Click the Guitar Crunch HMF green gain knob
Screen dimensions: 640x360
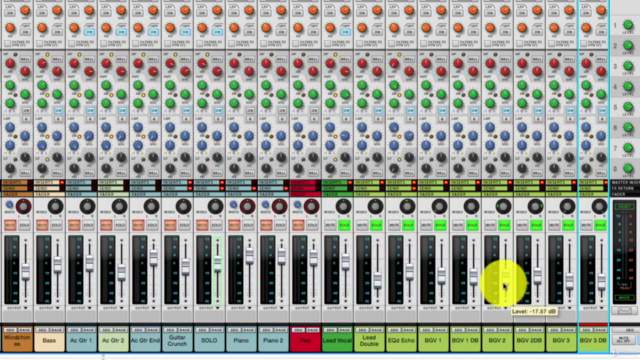170,85
